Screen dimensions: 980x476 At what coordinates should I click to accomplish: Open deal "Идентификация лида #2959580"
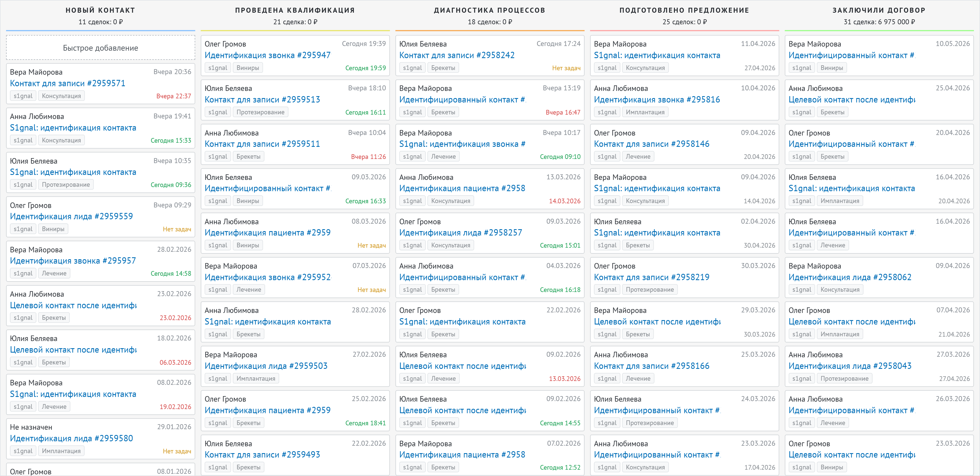pyautogui.click(x=72, y=438)
